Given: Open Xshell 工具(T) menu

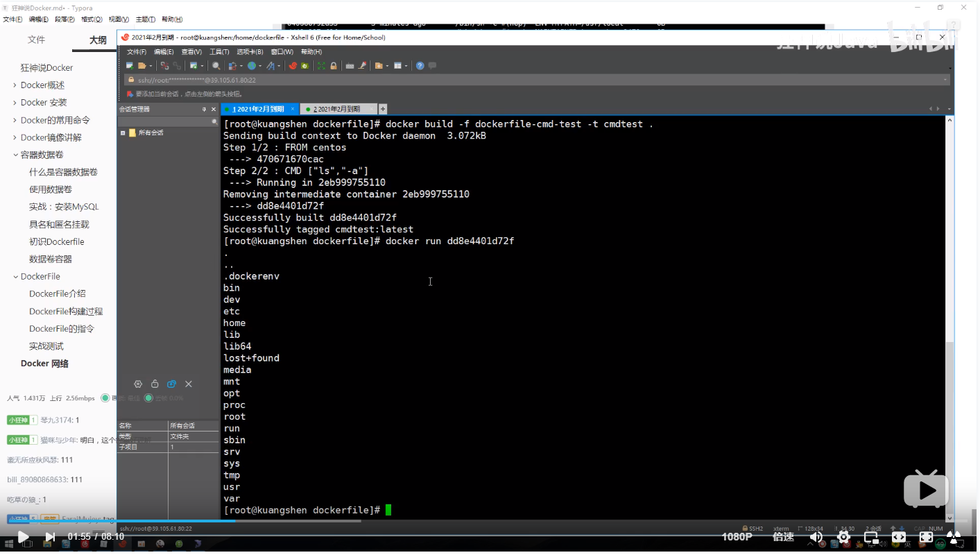Looking at the screenshot, I should (219, 52).
